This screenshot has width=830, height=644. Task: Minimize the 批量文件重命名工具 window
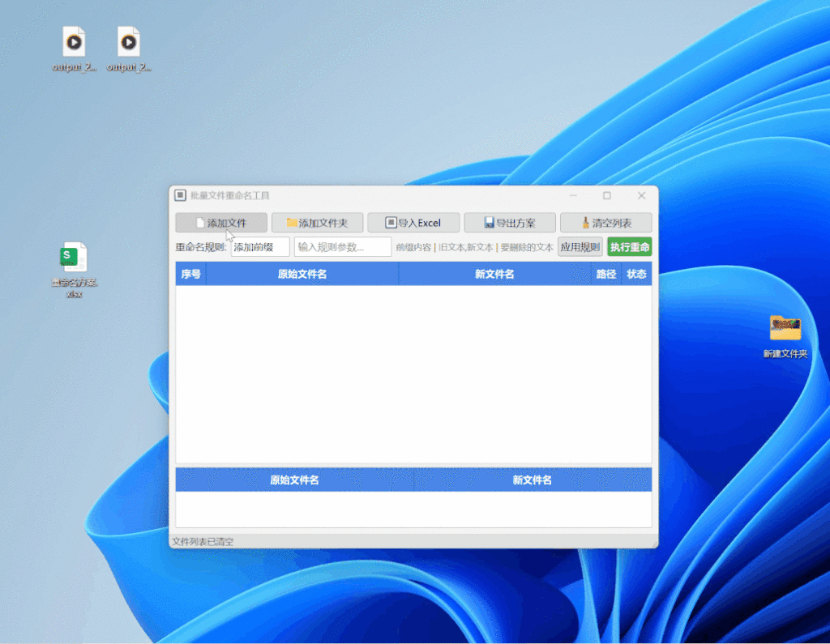coord(573,195)
